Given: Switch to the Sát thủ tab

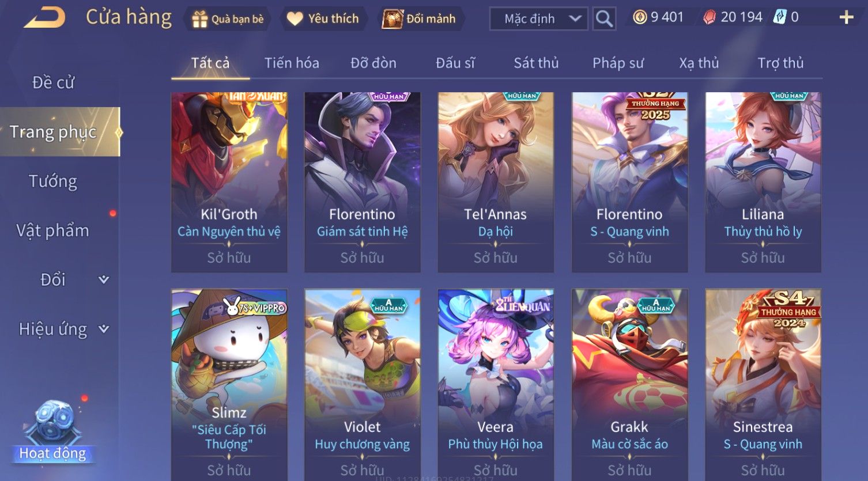Looking at the screenshot, I should tap(536, 63).
